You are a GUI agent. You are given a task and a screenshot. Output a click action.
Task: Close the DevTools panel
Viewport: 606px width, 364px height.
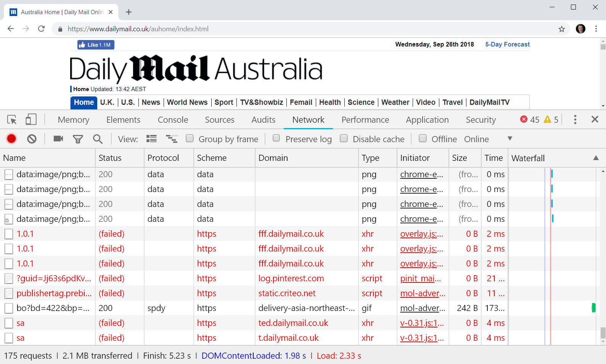pos(595,119)
